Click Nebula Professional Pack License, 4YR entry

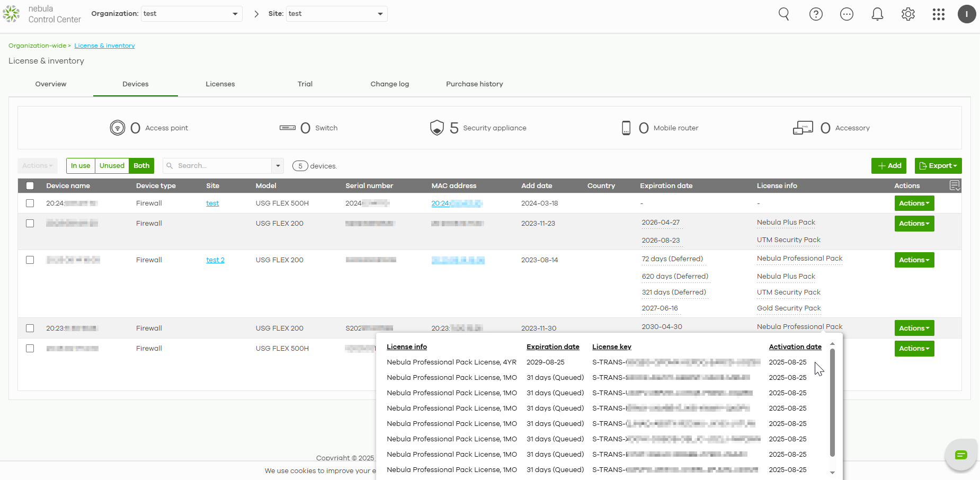pyautogui.click(x=451, y=362)
